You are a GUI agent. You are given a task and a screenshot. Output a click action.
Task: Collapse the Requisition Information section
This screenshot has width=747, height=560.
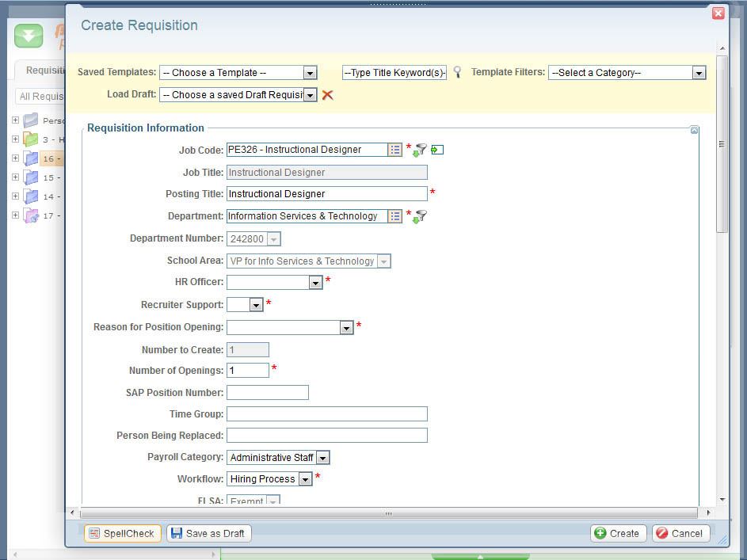694,130
